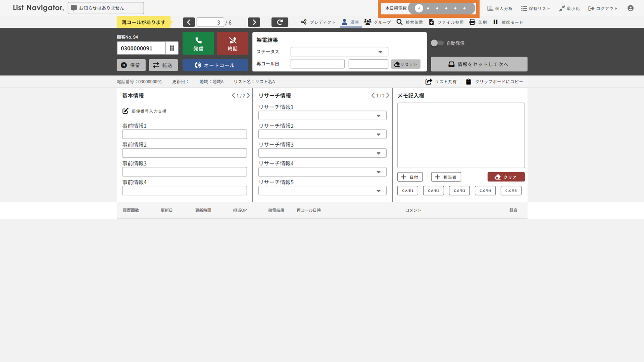Click the 本日架電数 progress indicator

[x=441, y=8]
